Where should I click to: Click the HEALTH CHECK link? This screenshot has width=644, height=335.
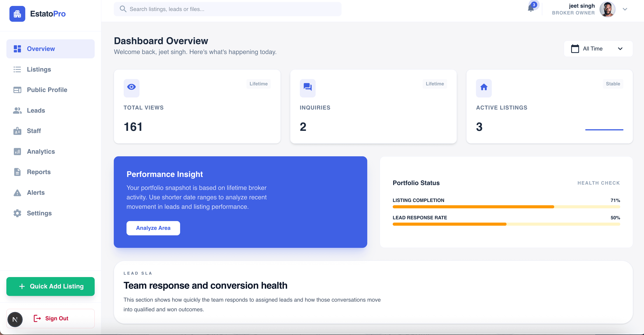click(599, 183)
